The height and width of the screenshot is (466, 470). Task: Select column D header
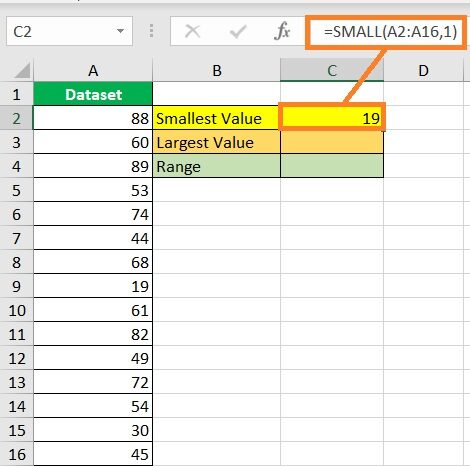423,70
